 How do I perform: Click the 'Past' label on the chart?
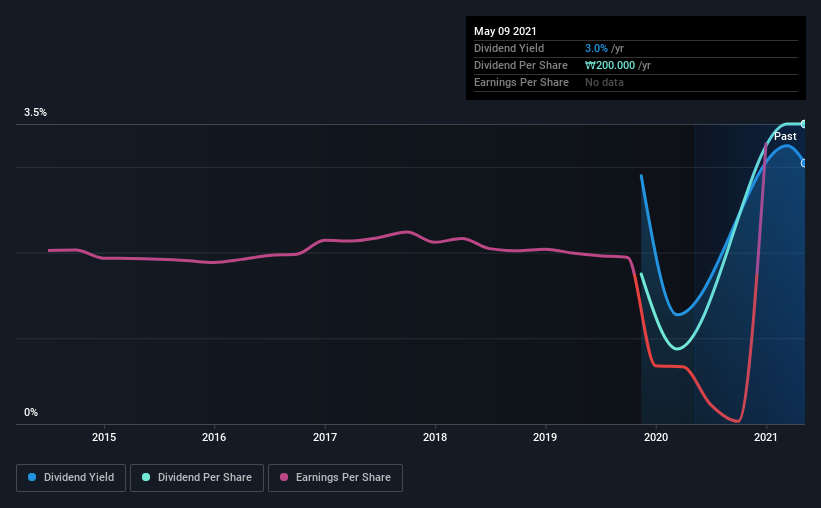pos(785,136)
